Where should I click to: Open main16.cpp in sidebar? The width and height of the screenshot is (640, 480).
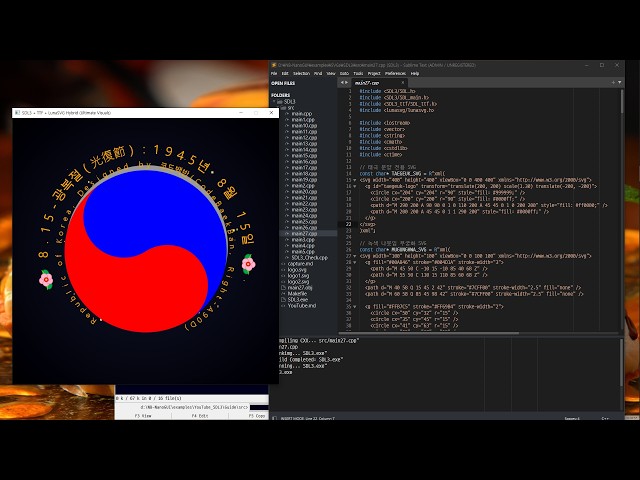[x=304, y=162]
